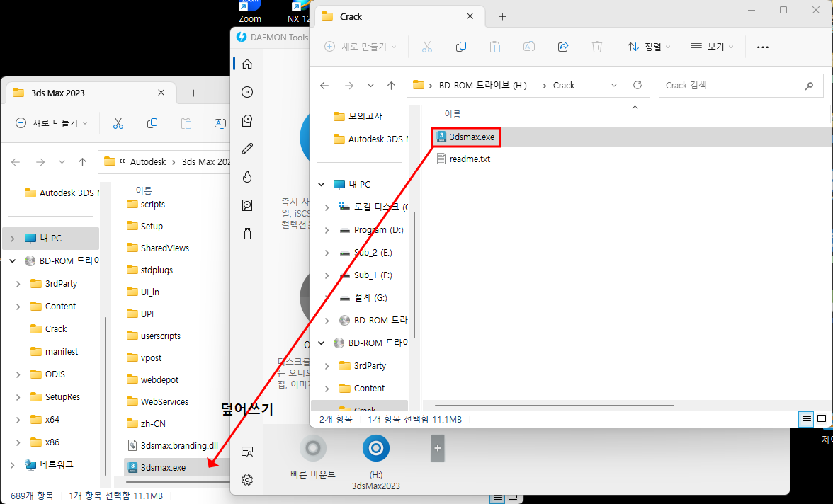Collapse 내 PC tree node in Crack window
The width and height of the screenshot is (833, 504).
321,185
